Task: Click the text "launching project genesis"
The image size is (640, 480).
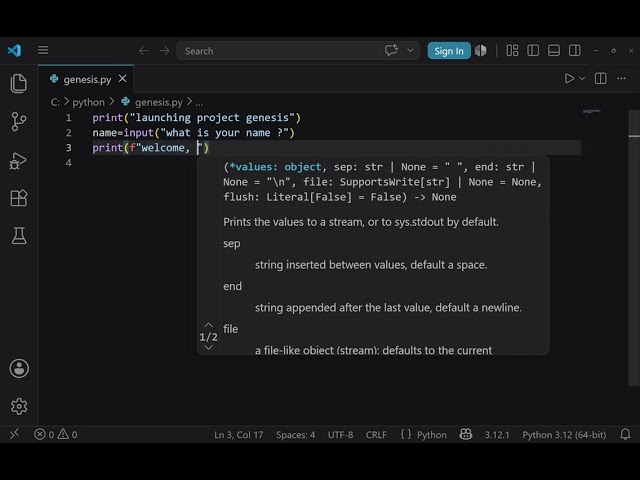Action: pyautogui.click(x=212, y=118)
